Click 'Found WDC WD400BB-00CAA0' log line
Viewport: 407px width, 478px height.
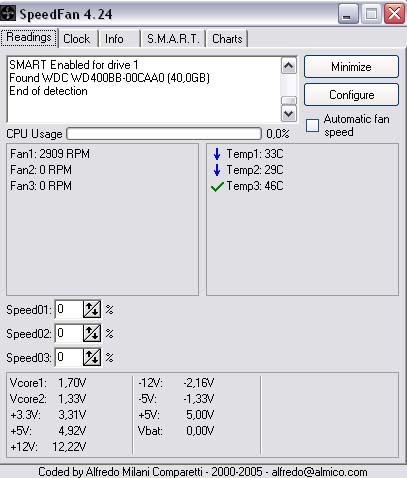tap(109, 78)
